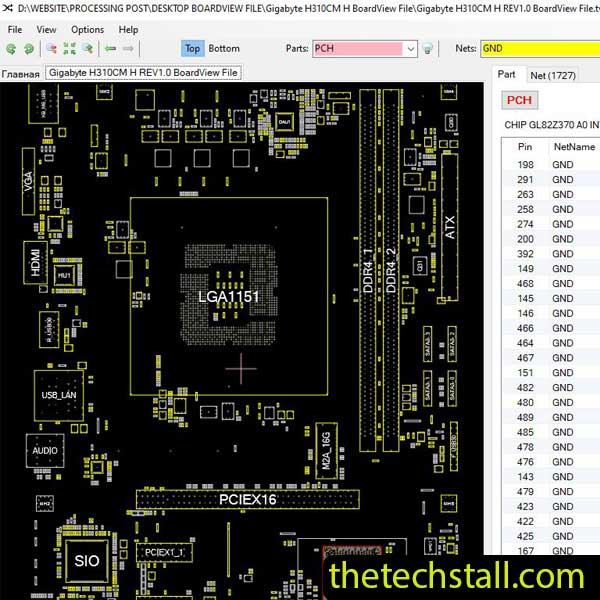The image size is (600, 600).
Task: Click the first green rotate icon
Action: [x=11, y=48]
